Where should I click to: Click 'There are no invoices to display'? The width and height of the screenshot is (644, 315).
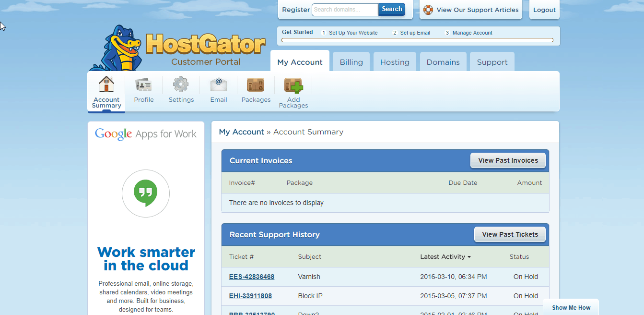[x=276, y=203]
